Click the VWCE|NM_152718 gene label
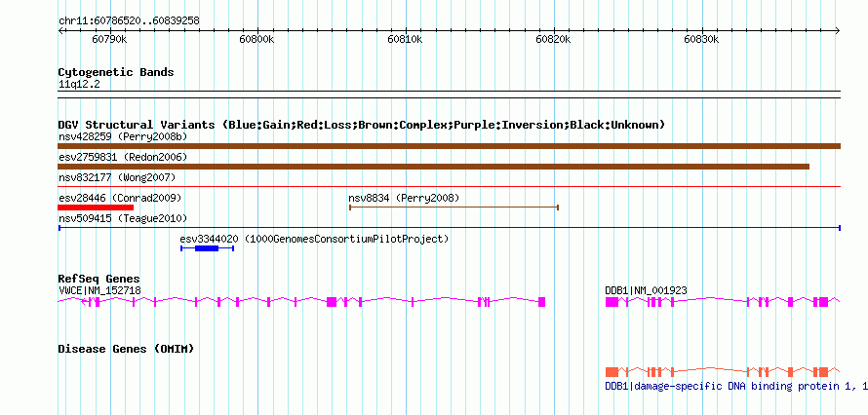The height and width of the screenshot is (415, 868). (99, 290)
